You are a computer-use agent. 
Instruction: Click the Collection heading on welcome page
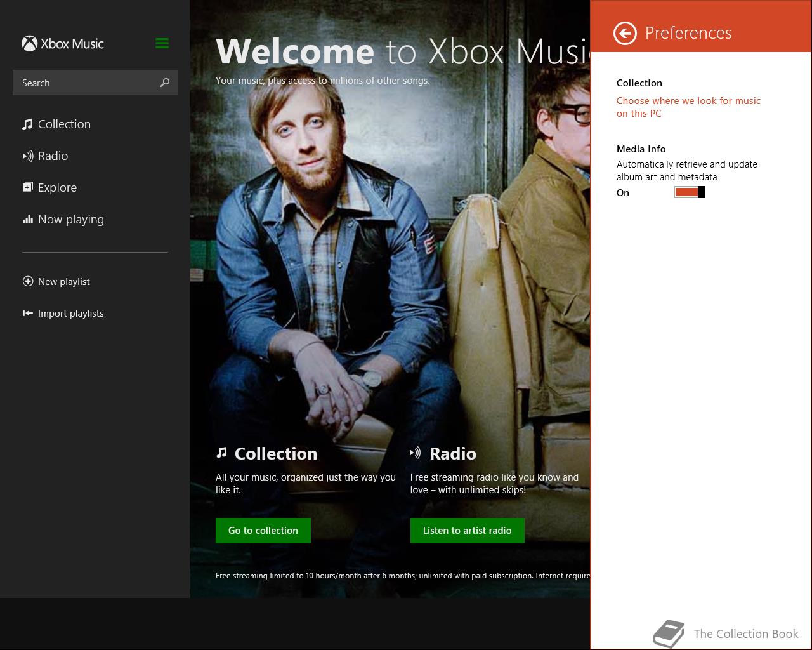[276, 453]
